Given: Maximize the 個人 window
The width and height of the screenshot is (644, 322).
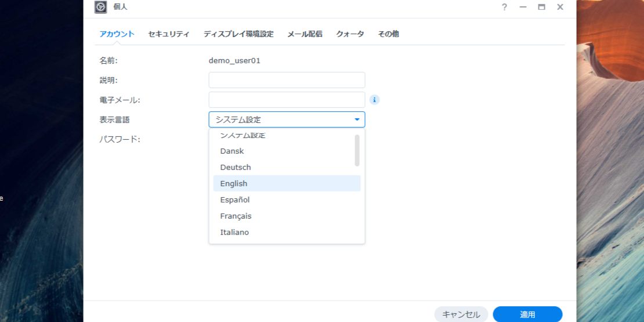Looking at the screenshot, I should [x=541, y=7].
